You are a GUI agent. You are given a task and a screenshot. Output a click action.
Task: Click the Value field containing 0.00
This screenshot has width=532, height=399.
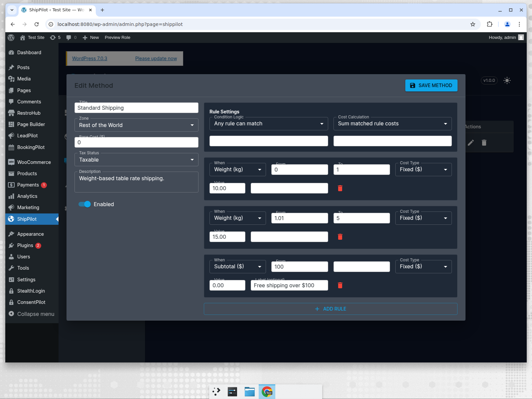tap(227, 285)
